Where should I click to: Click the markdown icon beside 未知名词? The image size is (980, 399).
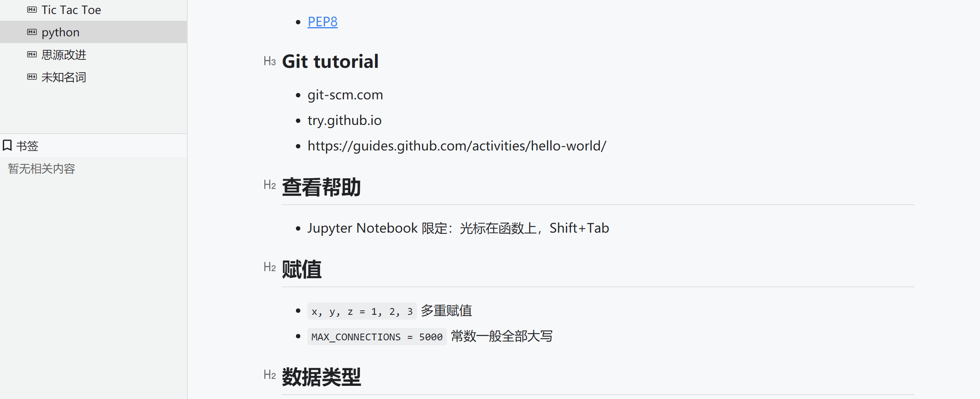tap(32, 77)
